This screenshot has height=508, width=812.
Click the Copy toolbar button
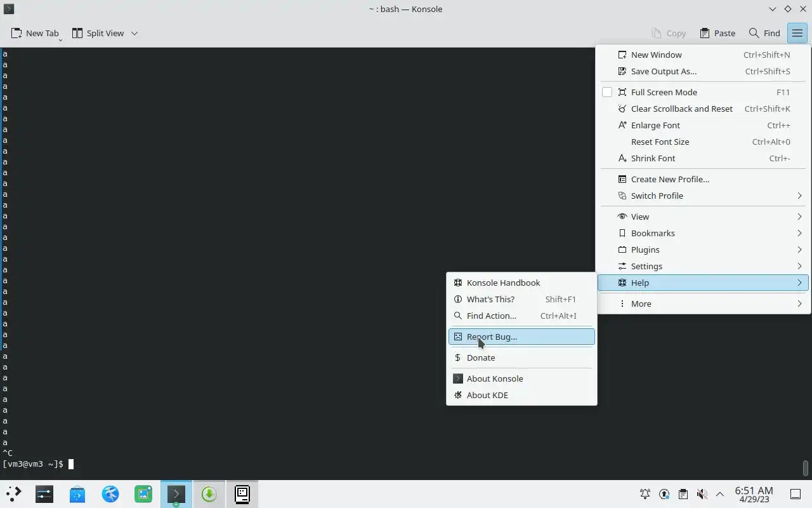click(x=669, y=33)
